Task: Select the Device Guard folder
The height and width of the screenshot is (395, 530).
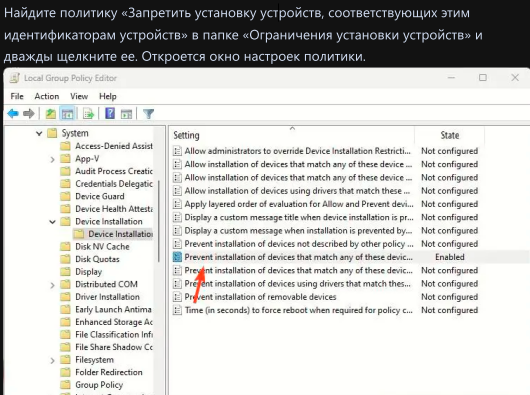Action: click(92, 196)
